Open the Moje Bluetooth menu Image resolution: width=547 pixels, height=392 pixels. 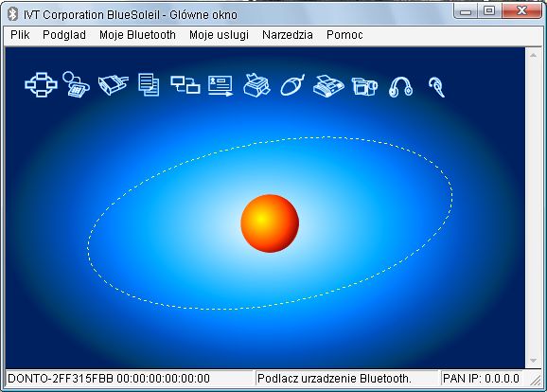tap(137, 35)
